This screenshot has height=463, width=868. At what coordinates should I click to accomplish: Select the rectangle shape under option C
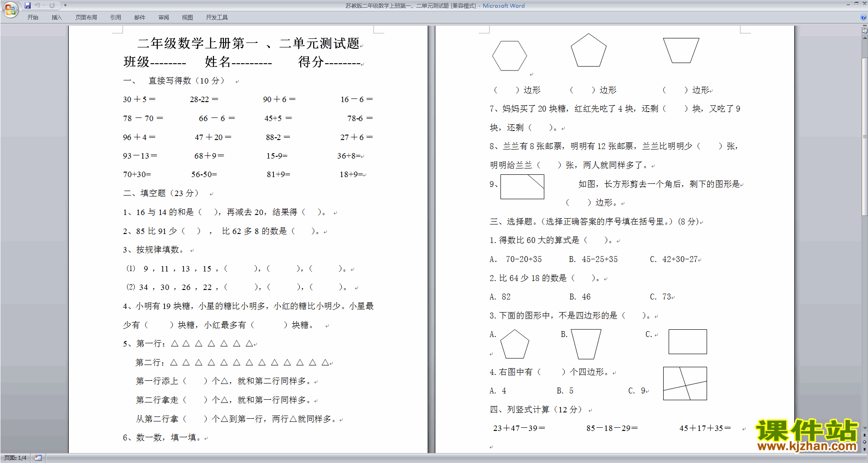(688, 341)
